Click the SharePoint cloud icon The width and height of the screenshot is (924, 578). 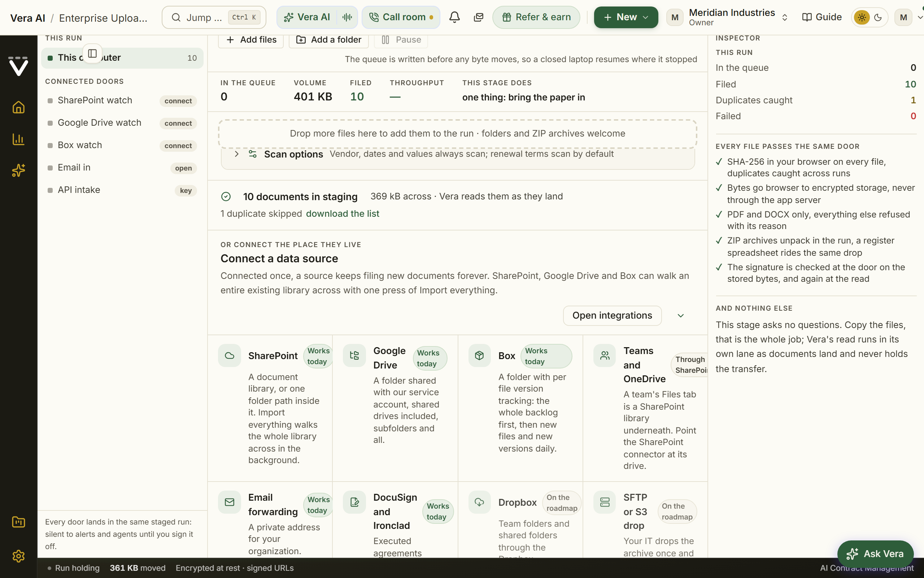click(230, 355)
